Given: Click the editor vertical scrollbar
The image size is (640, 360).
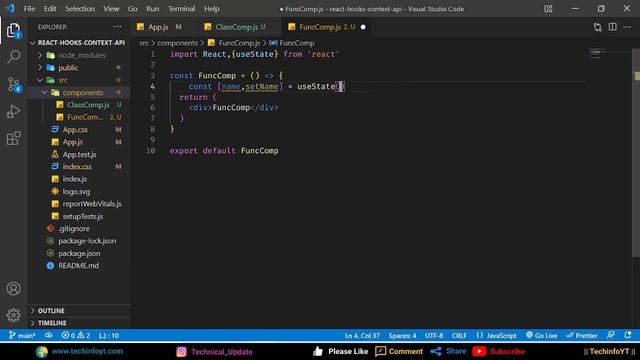Looking at the screenshot, I should click(636, 153).
